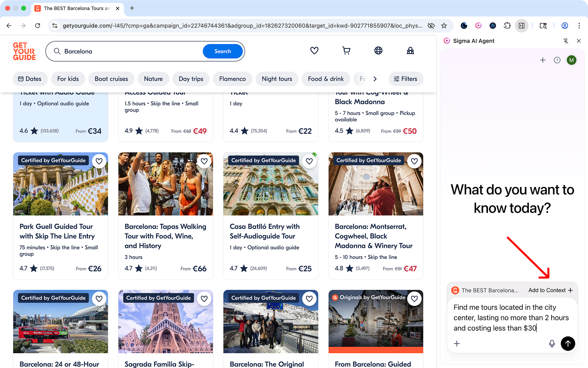Image resolution: width=588 pixels, height=368 pixels.
Task: Close the Sigma AI Agent side panel
Action: 579,41
